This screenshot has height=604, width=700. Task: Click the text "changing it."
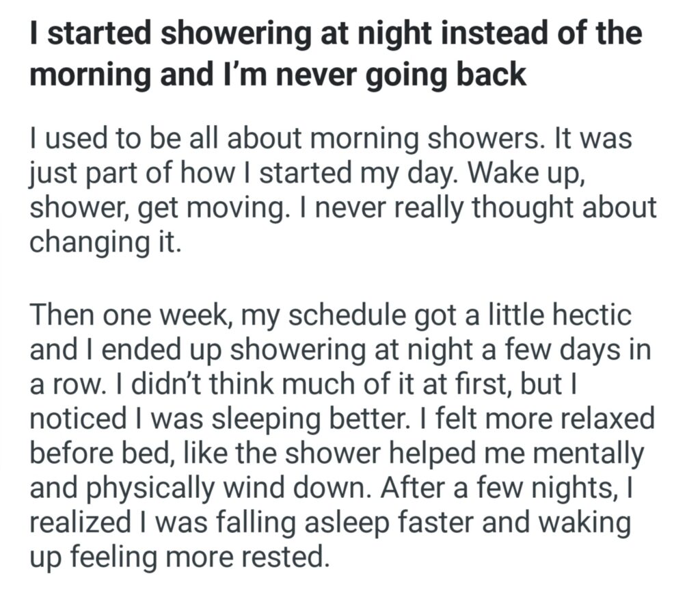pyautogui.click(x=105, y=242)
